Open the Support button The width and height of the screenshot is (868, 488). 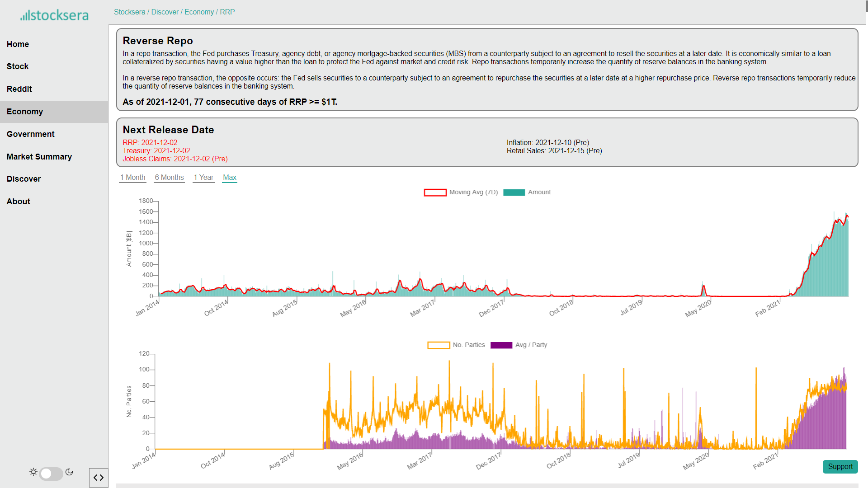[840, 467]
